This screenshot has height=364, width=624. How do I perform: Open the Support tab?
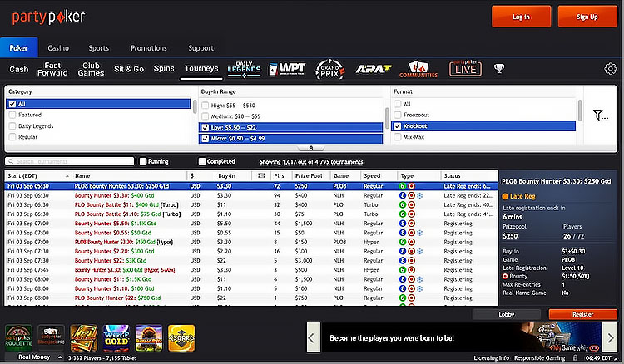pos(201,48)
